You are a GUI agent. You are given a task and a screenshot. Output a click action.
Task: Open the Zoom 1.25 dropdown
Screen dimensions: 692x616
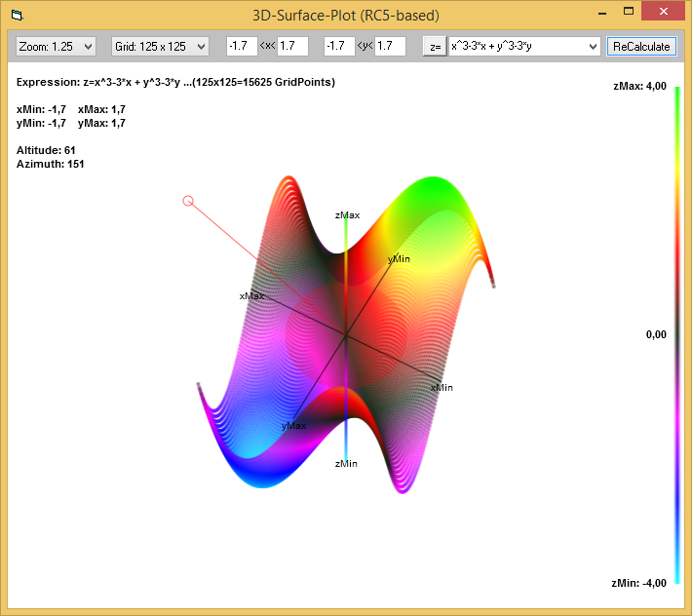[x=56, y=46]
